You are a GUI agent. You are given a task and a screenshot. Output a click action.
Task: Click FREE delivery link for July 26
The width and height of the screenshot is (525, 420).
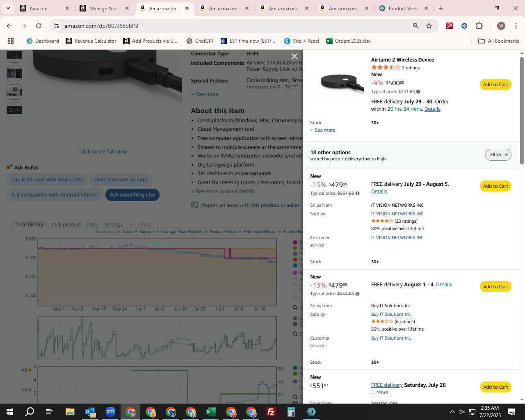[387, 385]
